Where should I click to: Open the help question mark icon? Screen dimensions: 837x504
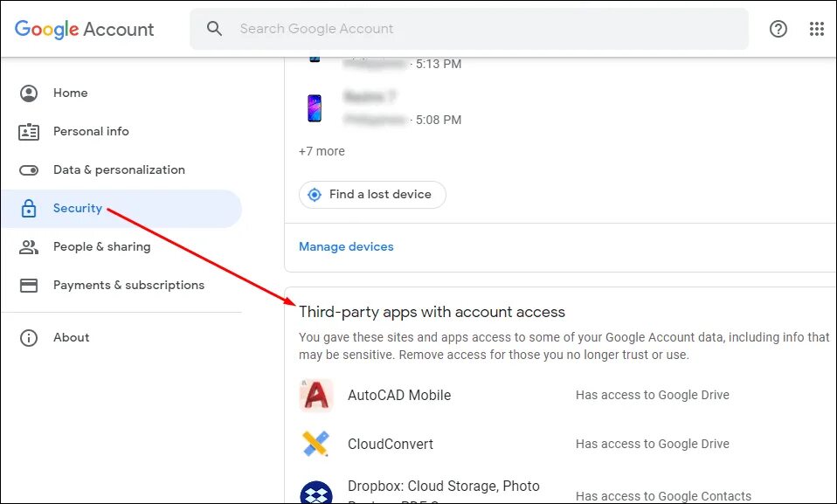click(x=778, y=29)
